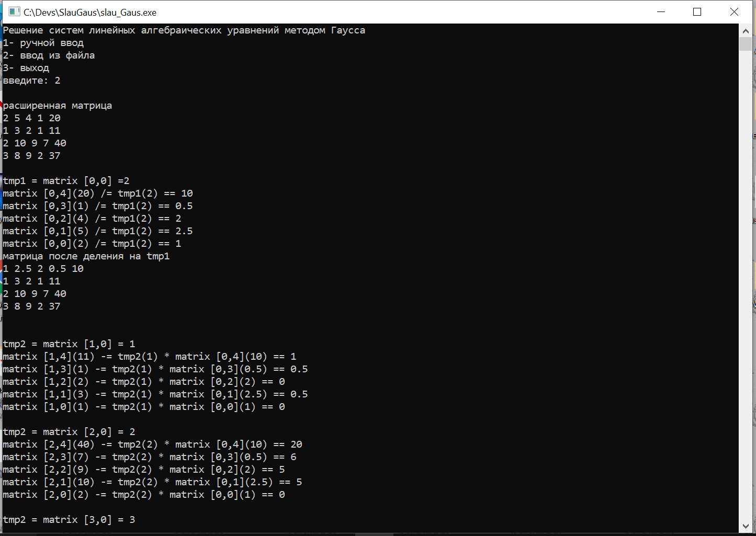
Task: Click the text 'матрица после деления на tmp1'
Action: pyautogui.click(x=86, y=256)
